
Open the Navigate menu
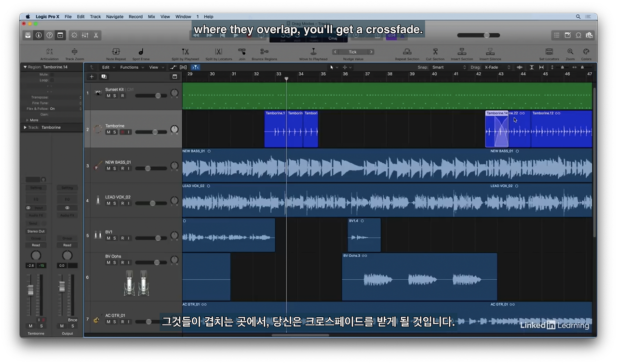(x=115, y=16)
